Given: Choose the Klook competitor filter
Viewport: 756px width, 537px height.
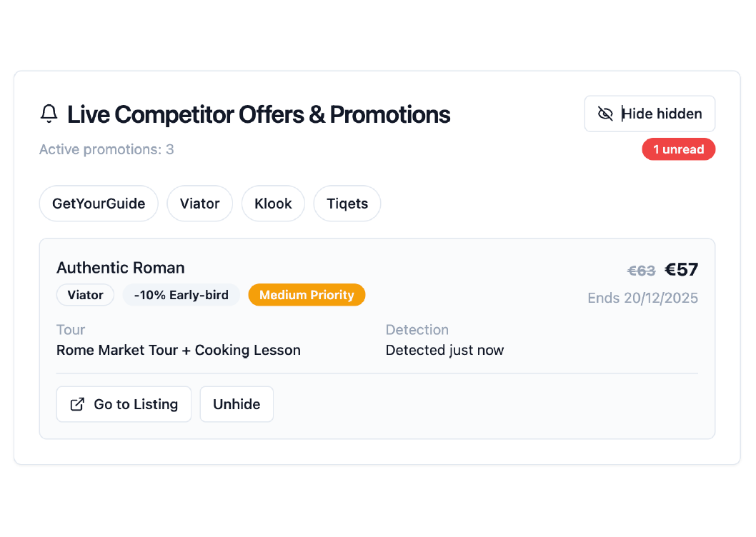Looking at the screenshot, I should (x=273, y=204).
